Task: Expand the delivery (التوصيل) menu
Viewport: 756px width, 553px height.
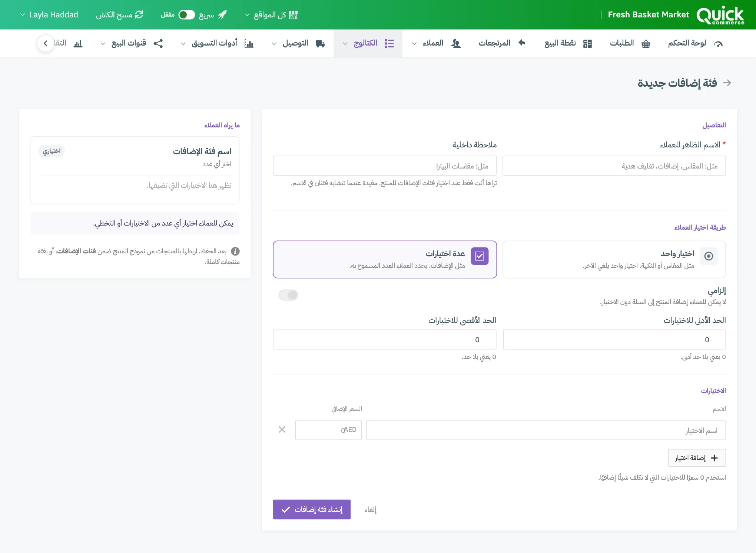Action: 298,44
